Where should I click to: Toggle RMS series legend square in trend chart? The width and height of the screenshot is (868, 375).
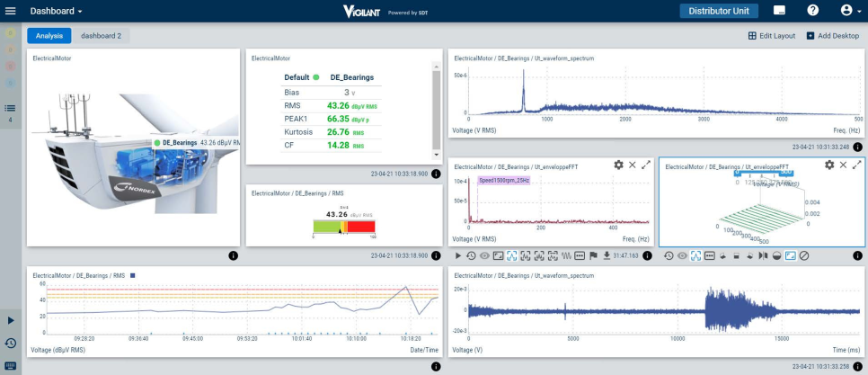tap(133, 275)
